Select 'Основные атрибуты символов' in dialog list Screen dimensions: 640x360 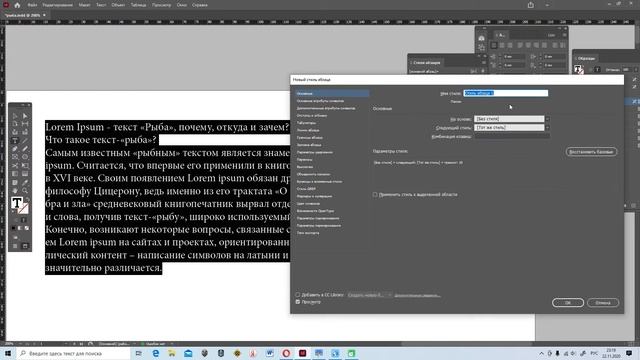(320, 101)
